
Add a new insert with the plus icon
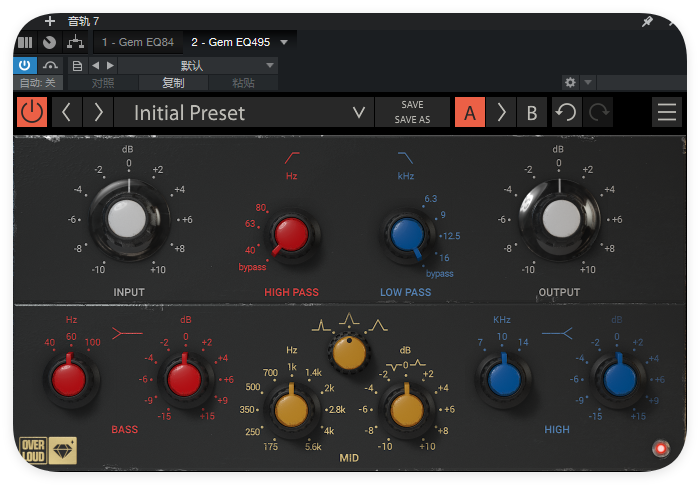point(50,21)
